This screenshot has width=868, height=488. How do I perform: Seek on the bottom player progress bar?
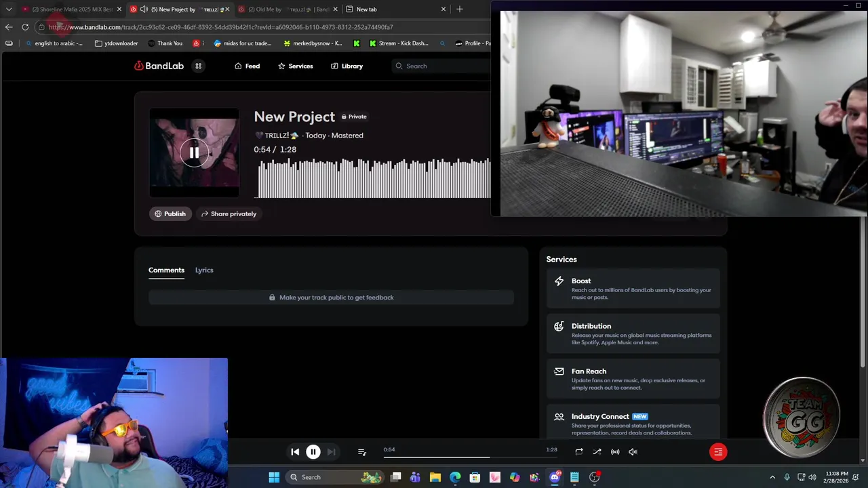(471, 457)
